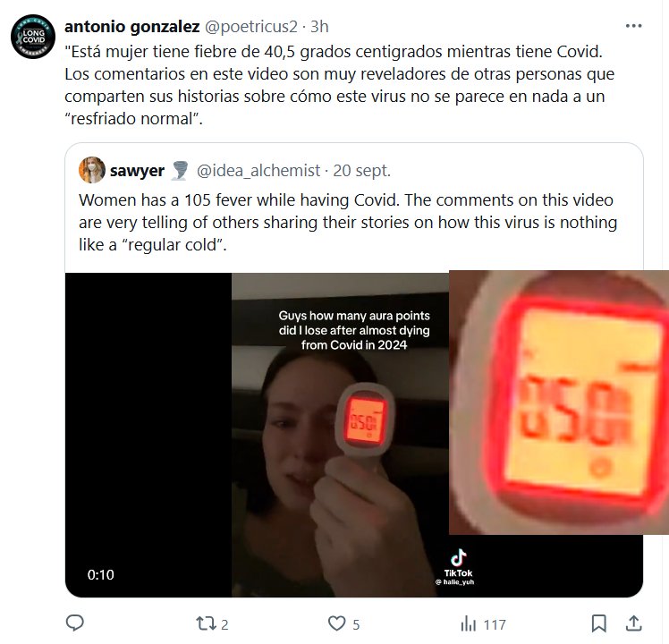Image resolution: width=669 pixels, height=644 pixels.
Task: Like the post with the heart icon
Action: tap(336, 623)
